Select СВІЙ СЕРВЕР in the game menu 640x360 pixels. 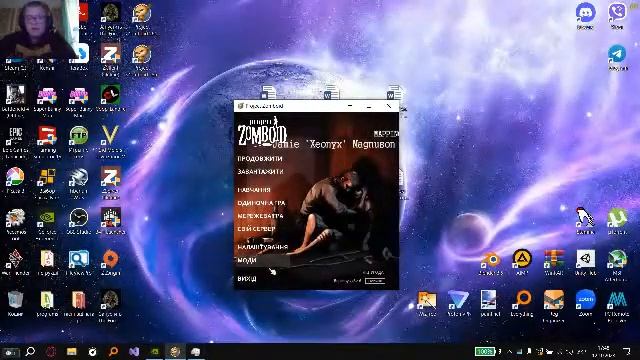tap(256, 229)
